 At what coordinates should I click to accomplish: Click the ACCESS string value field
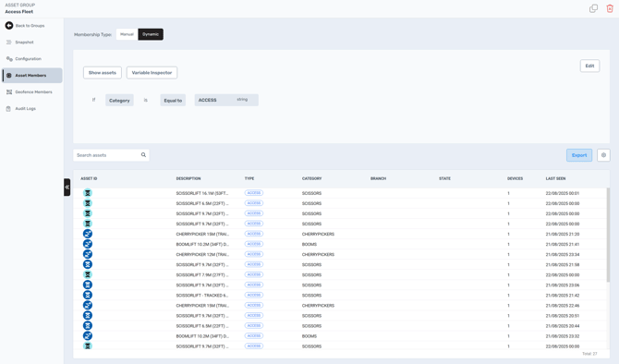click(x=226, y=100)
